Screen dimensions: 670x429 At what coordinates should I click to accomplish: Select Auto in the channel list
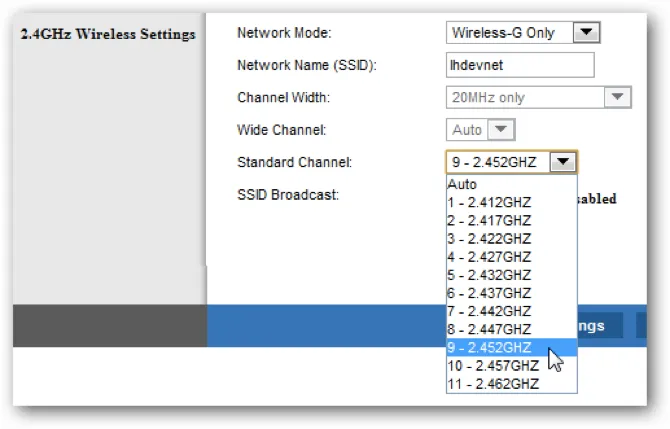coord(463,184)
